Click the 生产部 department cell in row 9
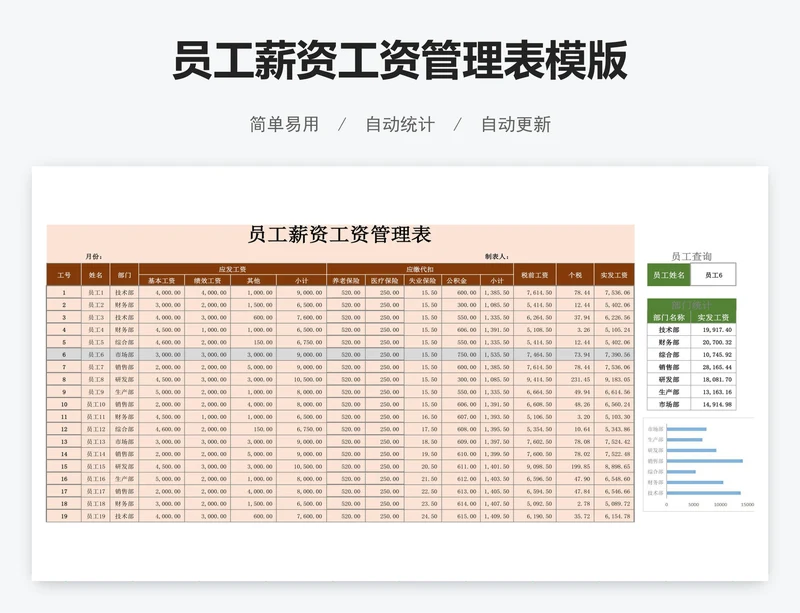This screenshot has width=800, height=613. [124, 392]
